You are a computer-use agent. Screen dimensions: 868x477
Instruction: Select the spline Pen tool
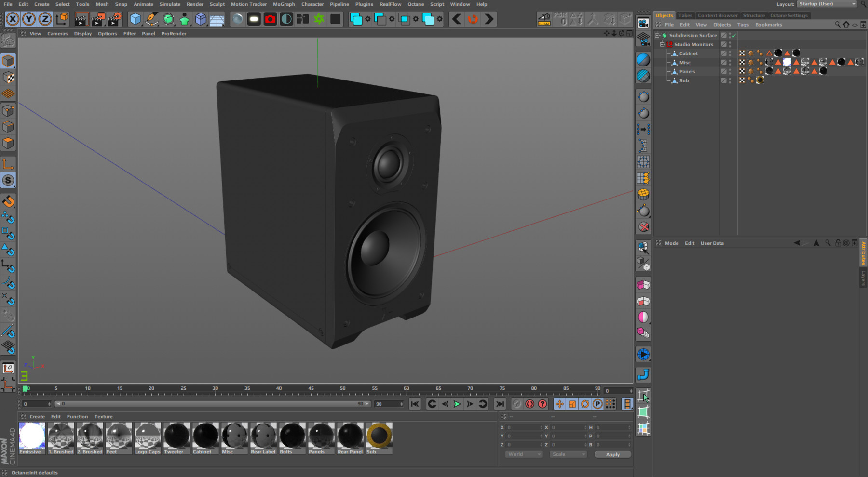151,19
